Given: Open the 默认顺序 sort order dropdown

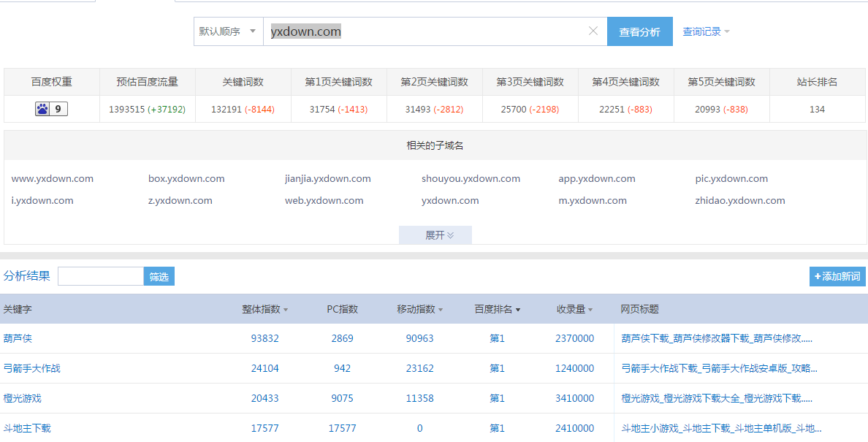Looking at the screenshot, I should point(228,31).
